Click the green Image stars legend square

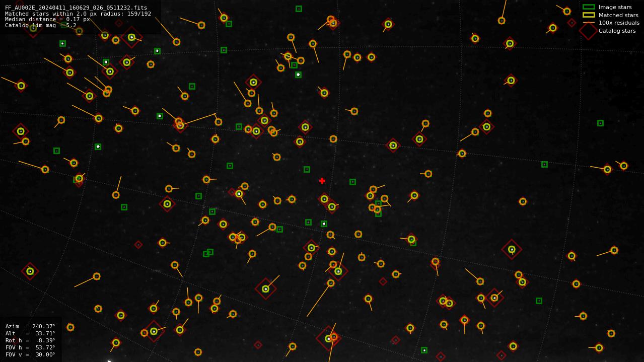coord(589,7)
